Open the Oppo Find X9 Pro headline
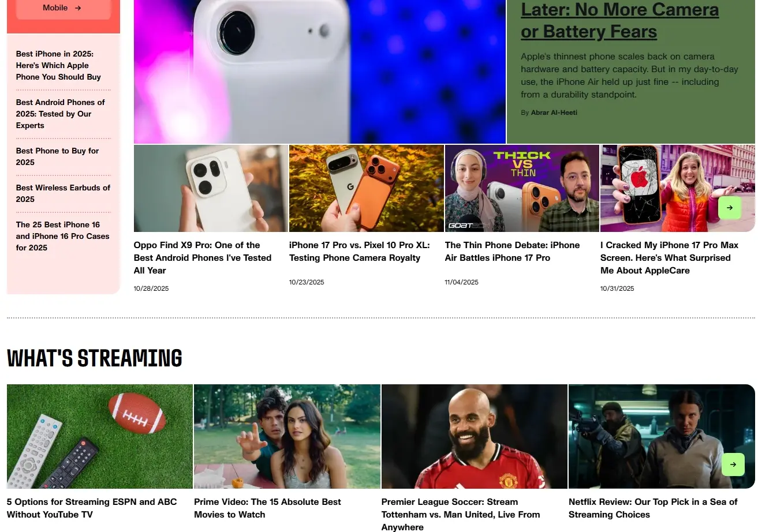The image size is (758, 532). [x=203, y=258]
